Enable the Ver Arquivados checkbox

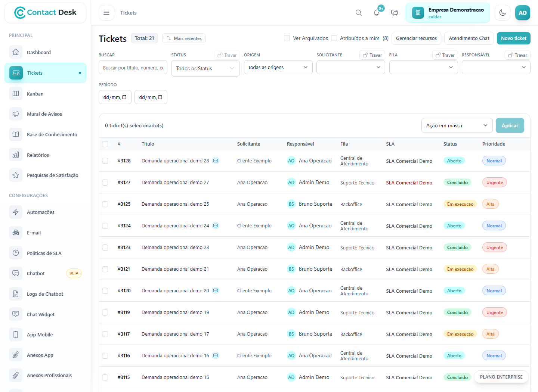point(287,38)
